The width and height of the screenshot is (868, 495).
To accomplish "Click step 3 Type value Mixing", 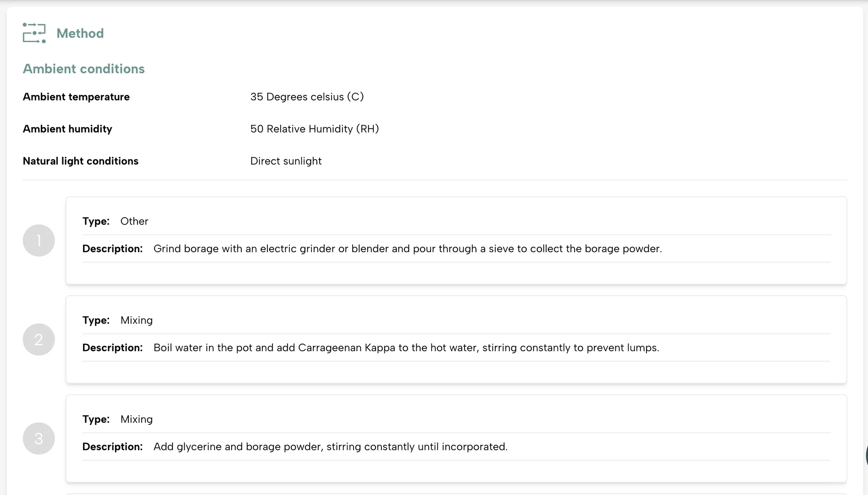I will click(137, 419).
